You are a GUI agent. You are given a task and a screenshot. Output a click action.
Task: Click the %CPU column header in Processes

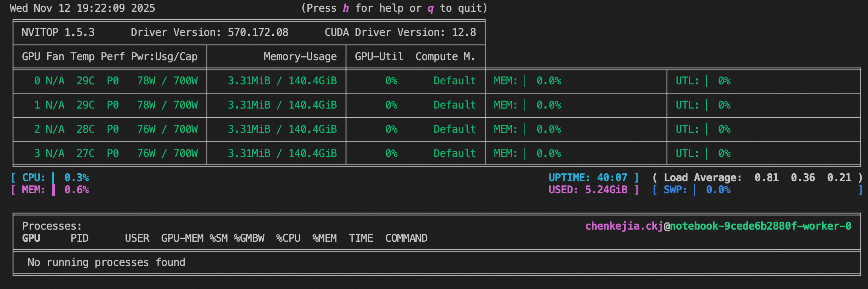[288, 238]
